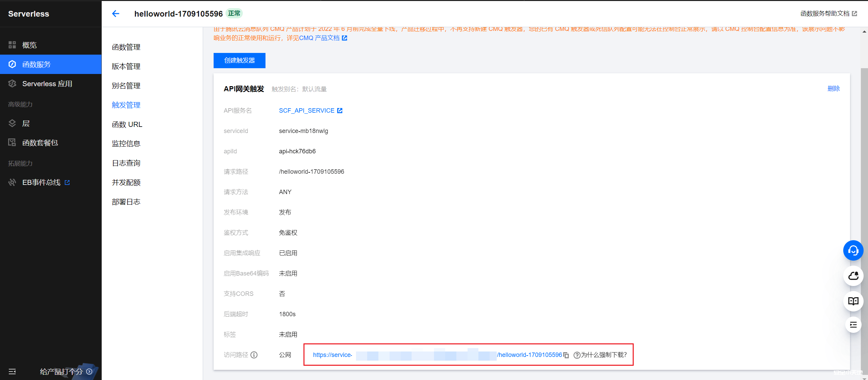
Task: Open the Serverless 应用 sidebar icon
Action: click(12, 83)
